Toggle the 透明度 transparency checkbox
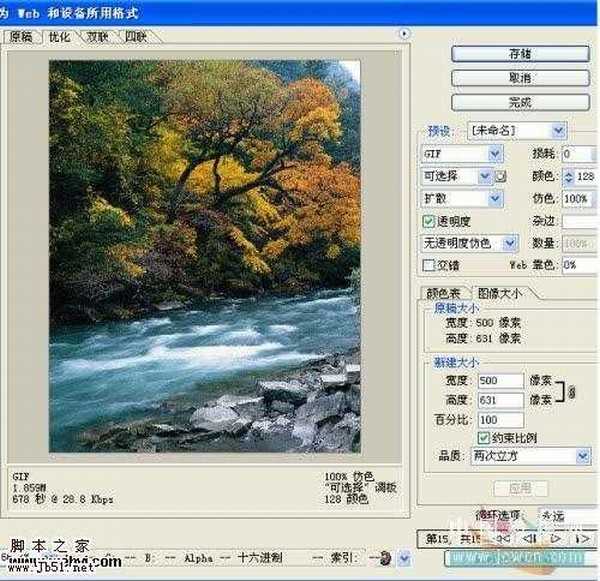 429,221
